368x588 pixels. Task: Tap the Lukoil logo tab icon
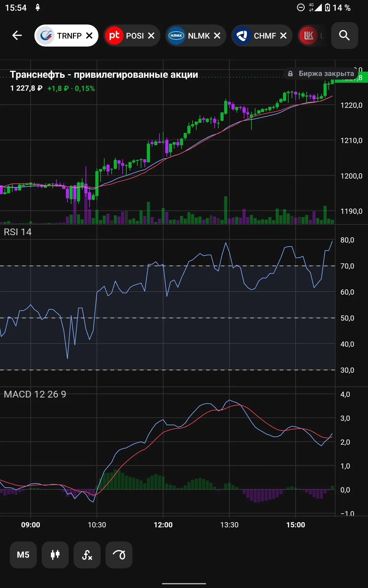click(309, 36)
